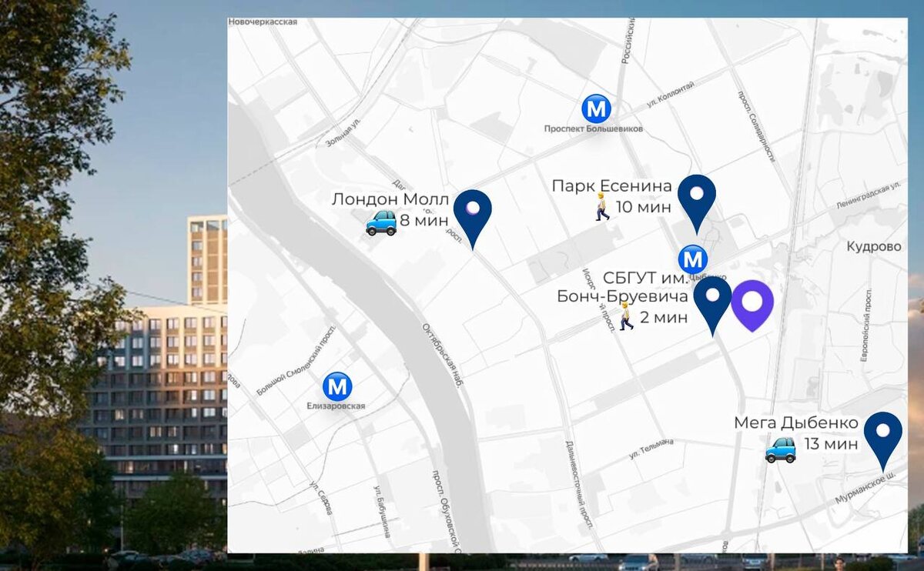The width and height of the screenshot is (924, 571).
Task: Select the СБГУТ им. Бонч-Бруевича map pin
Action: click(713, 306)
